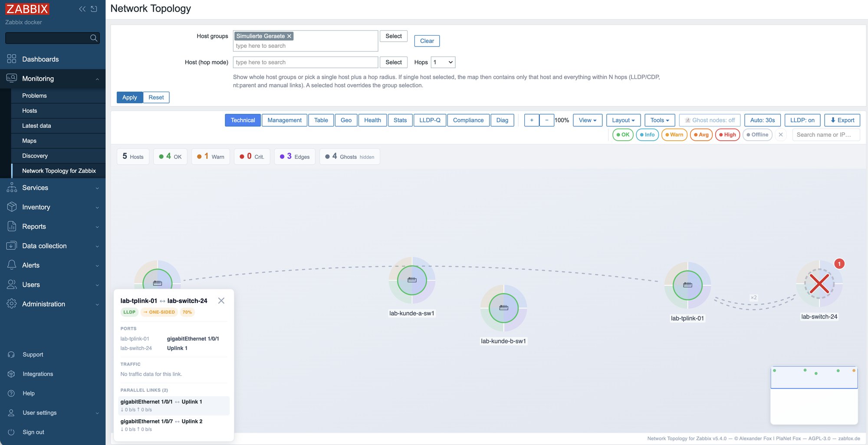Focus the Host (hop mode) search field
This screenshot has height=445, width=868.
(x=306, y=62)
